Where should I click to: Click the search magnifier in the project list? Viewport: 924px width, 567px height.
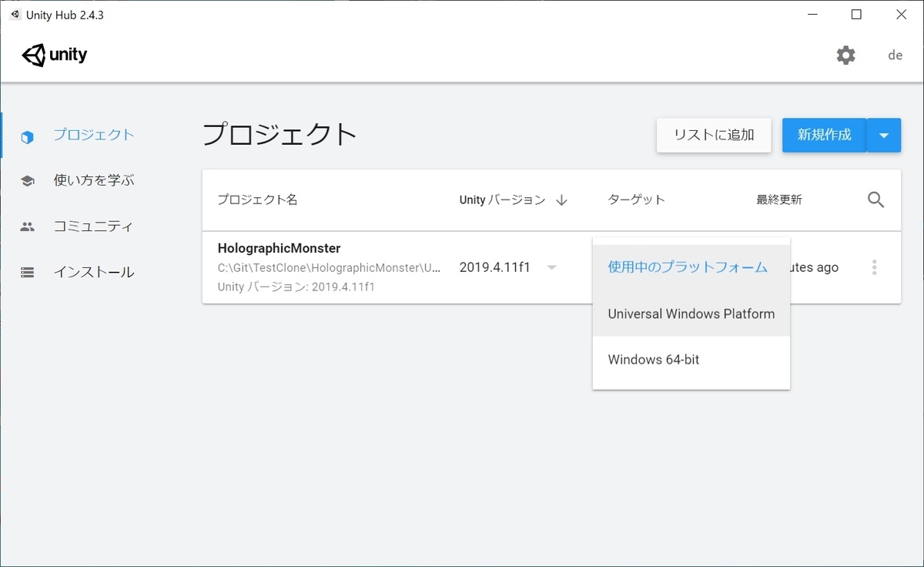coord(875,199)
